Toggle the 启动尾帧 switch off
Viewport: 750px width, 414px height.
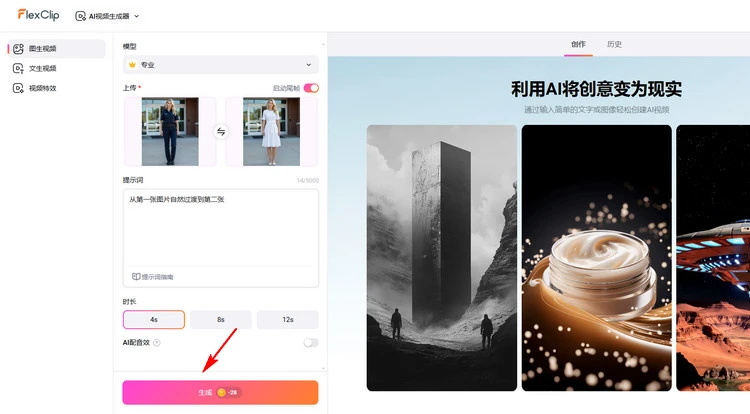311,88
